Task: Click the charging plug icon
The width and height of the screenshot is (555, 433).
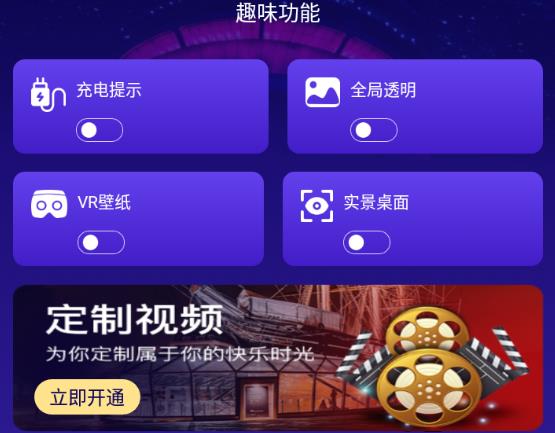Action: 48,95
